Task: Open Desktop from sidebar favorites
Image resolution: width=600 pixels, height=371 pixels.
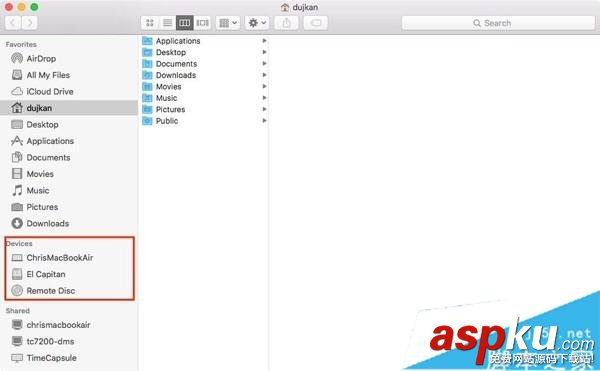Action: pyautogui.click(x=69, y=124)
